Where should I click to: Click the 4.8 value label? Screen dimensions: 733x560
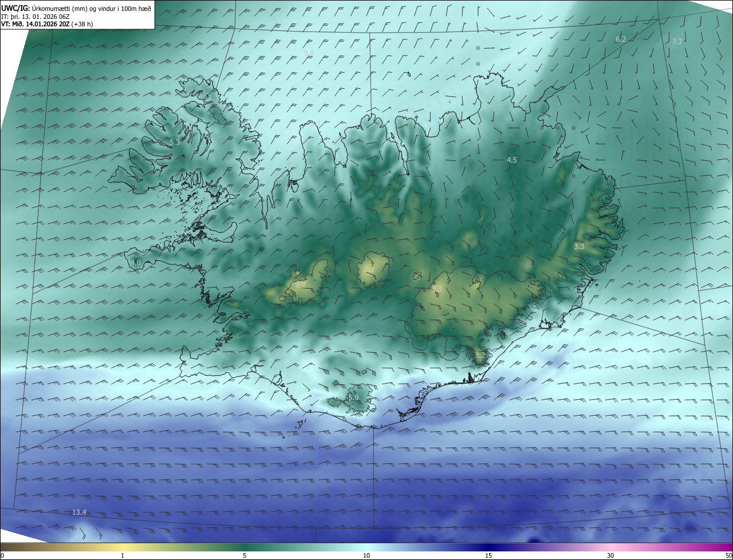[x=136, y=262]
